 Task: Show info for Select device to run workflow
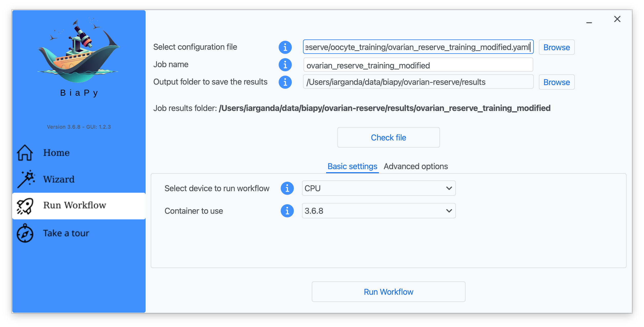point(287,188)
